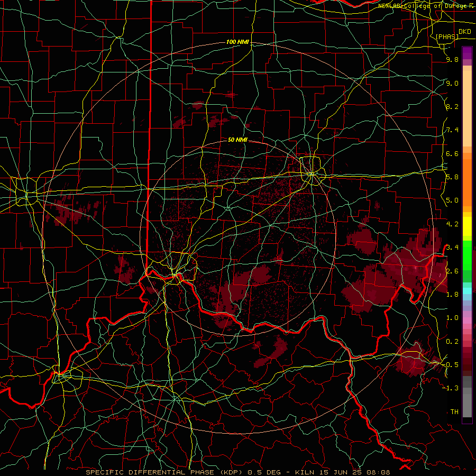This screenshot has height=476, width=476.
Task: Click the "TH" threshold label on the scale
Action: coord(454,412)
